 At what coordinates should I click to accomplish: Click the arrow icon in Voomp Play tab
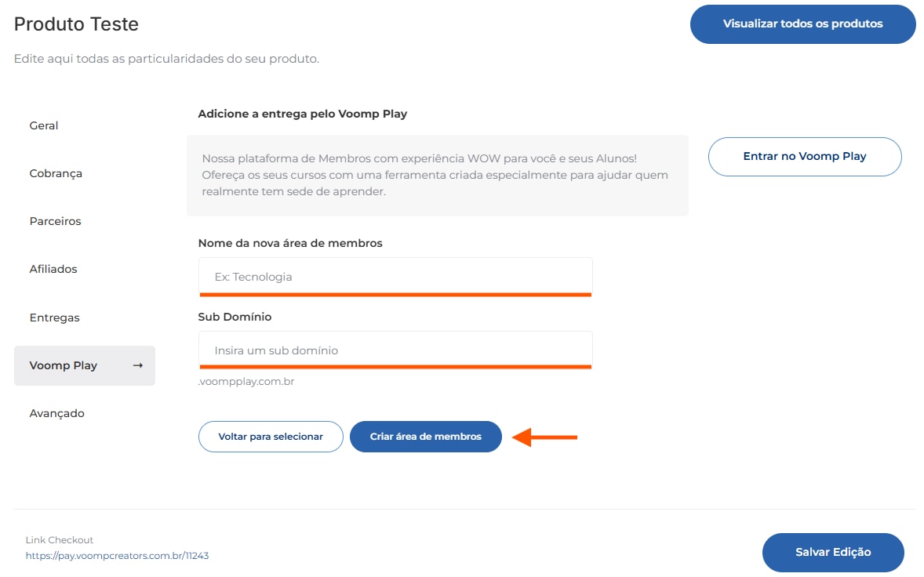[137, 365]
